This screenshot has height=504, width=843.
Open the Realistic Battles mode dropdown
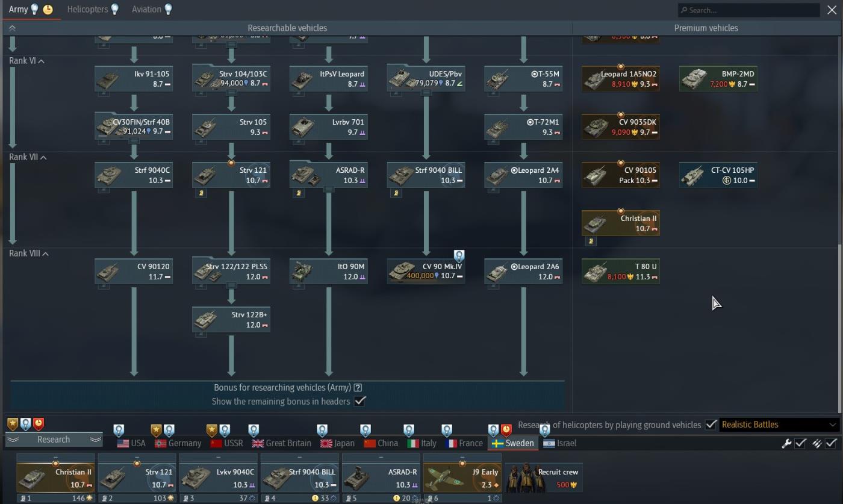click(779, 425)
